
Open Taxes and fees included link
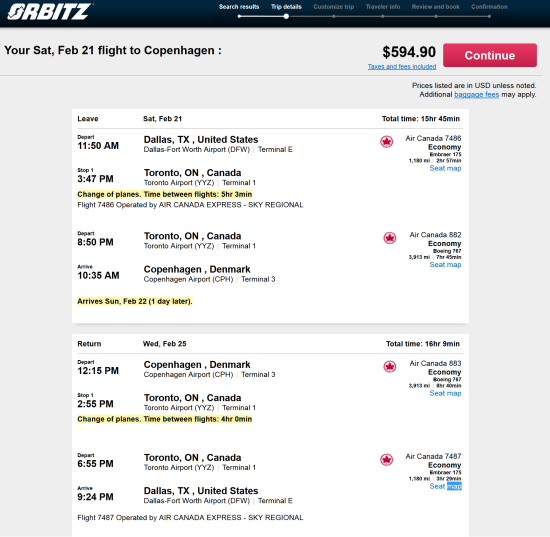[402, 66]
